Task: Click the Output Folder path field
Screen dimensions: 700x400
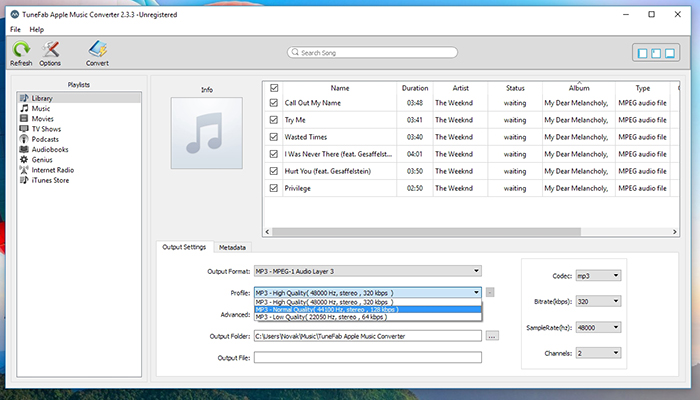Action: 368,336
